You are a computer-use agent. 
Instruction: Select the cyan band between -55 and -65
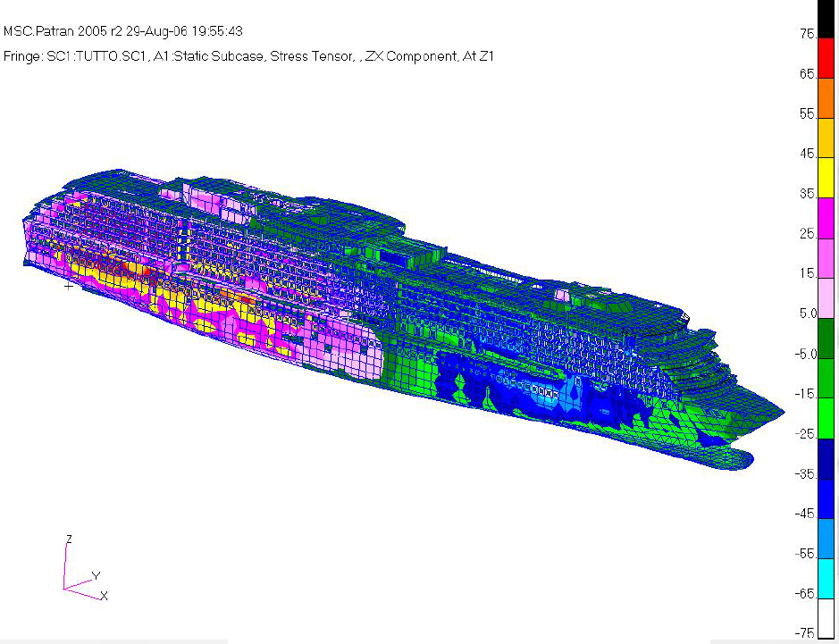826,578
